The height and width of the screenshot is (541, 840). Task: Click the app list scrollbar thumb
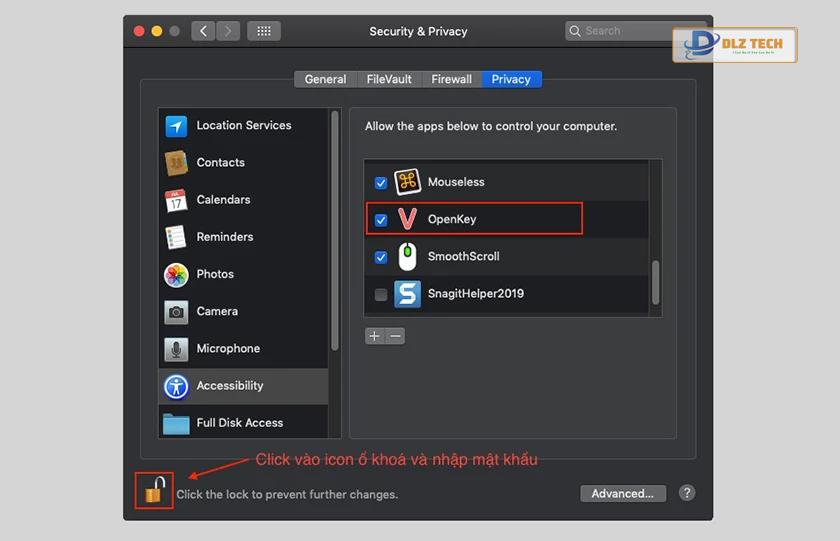(x=655, y=282)
